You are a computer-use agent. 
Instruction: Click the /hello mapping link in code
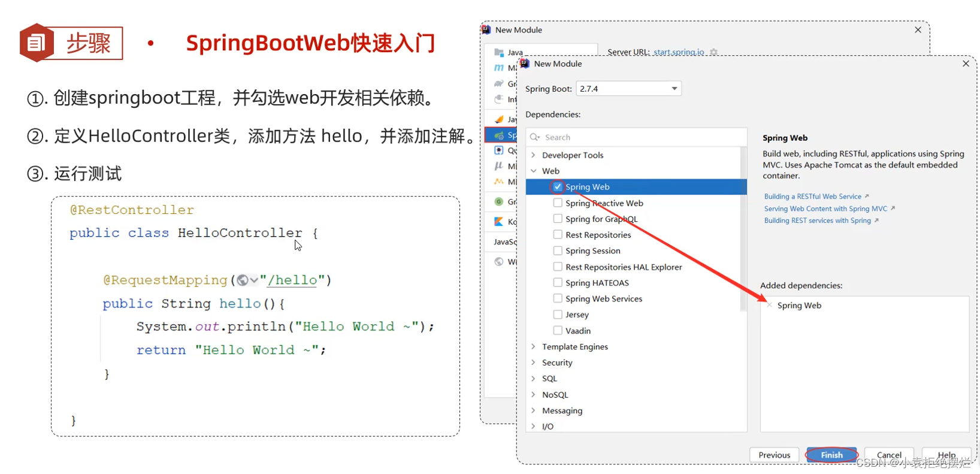[292, 280]
